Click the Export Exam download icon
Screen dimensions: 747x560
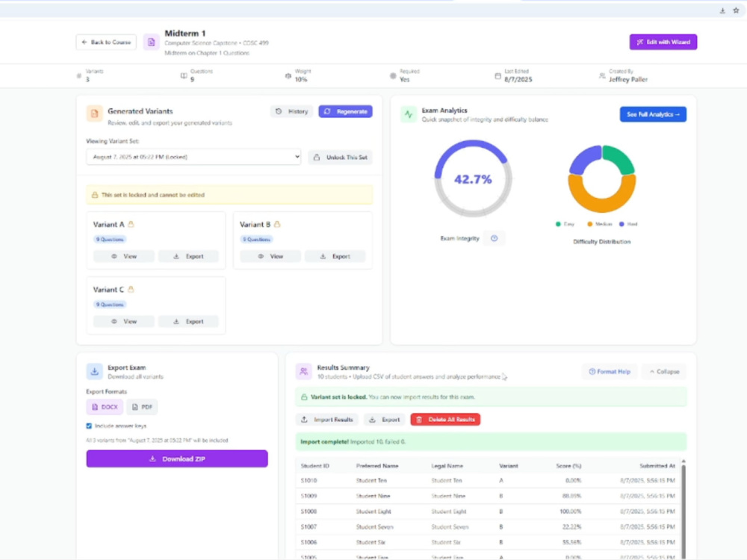[x=94, y=371]
